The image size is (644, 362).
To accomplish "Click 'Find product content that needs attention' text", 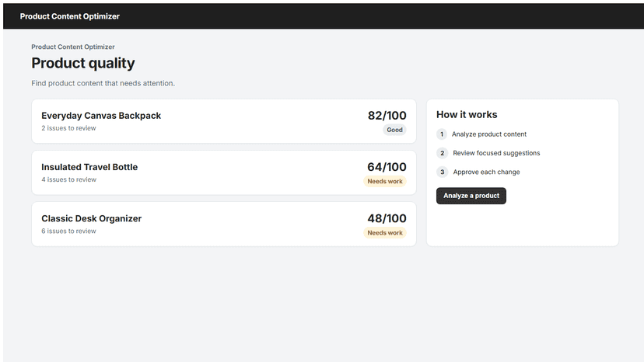I will (x=103, y=83).
